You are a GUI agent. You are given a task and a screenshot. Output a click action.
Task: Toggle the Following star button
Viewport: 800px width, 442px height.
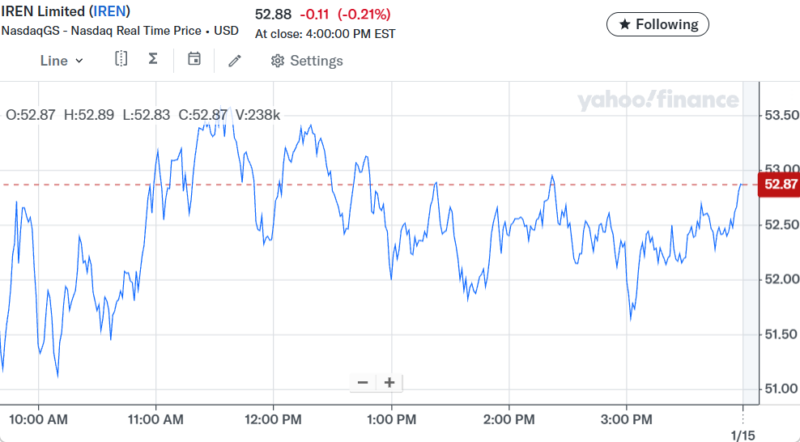[658, 23]
